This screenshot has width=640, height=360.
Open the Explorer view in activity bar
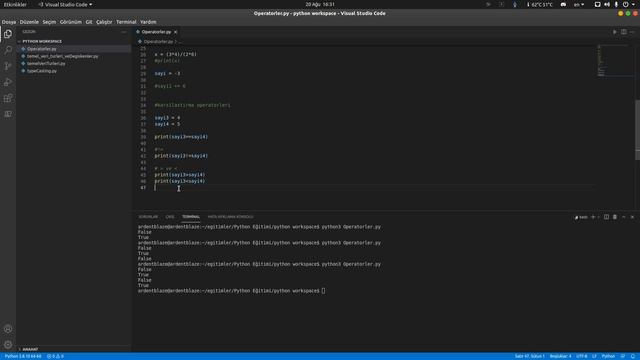point(8,34)
